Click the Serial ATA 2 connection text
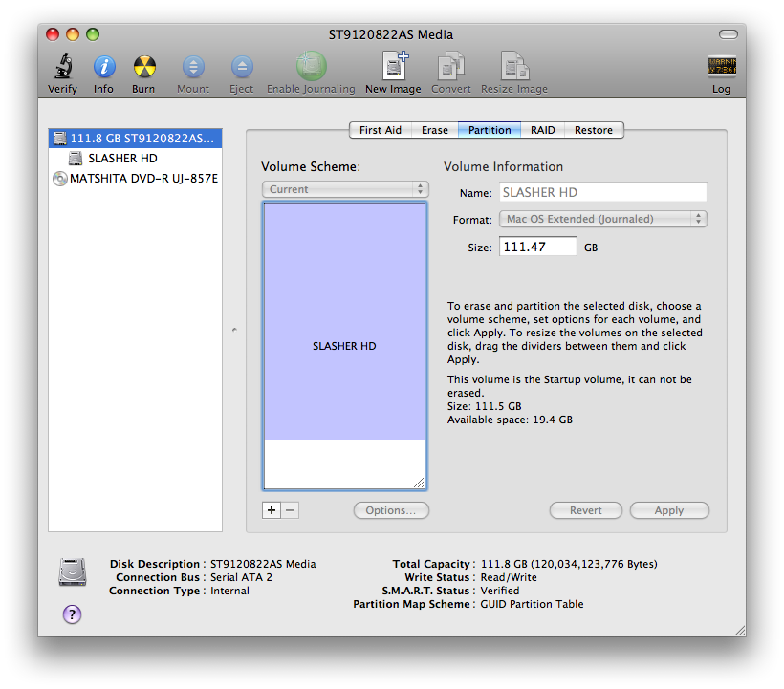The height and width of the screenshot is (689, 784). (241, 577)
